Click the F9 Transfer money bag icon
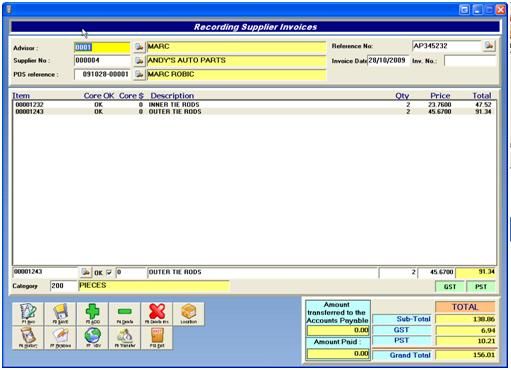Screen dimensions: 511x370 click(125, 338)
